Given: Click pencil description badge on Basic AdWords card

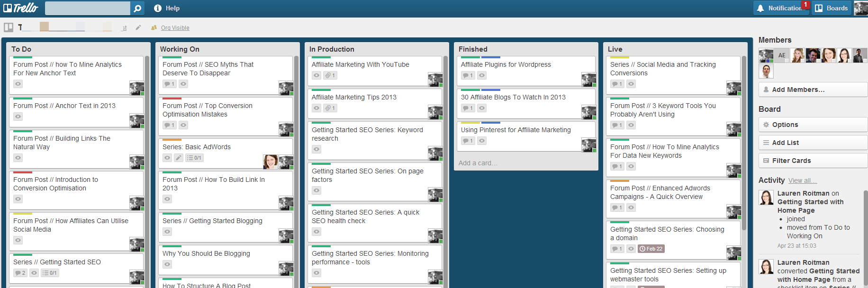Looking at the screenshot, I should point(179,158).
